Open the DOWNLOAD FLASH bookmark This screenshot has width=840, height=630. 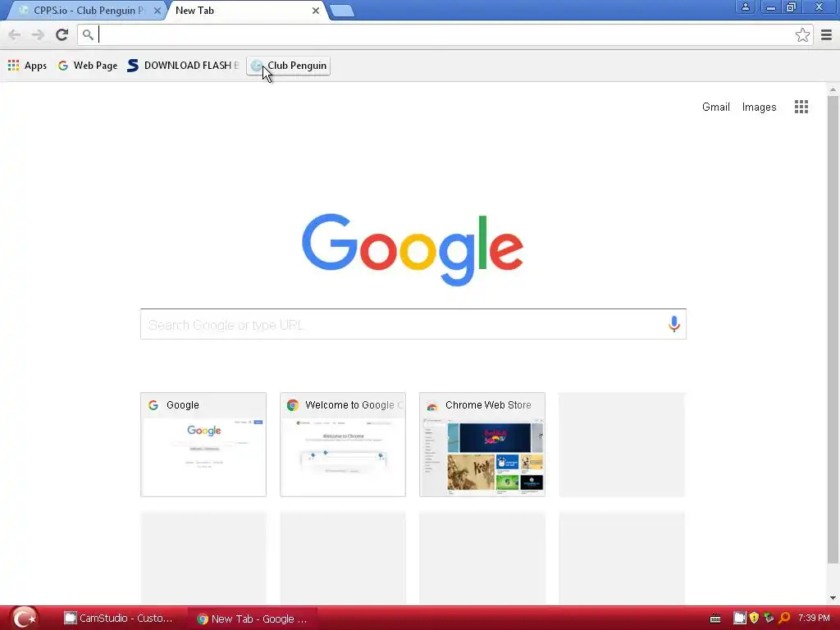pyautogui.click(x=183, y=66)
